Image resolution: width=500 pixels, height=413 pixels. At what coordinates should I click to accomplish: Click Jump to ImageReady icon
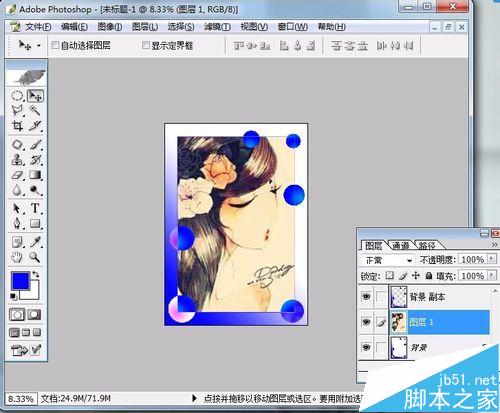coord(19,350)
